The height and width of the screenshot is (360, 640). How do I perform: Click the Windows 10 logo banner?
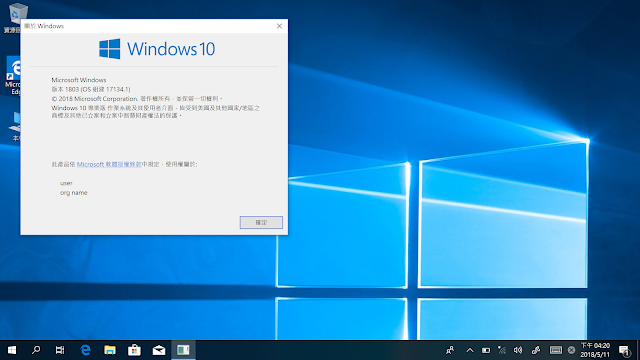(157, 49)
